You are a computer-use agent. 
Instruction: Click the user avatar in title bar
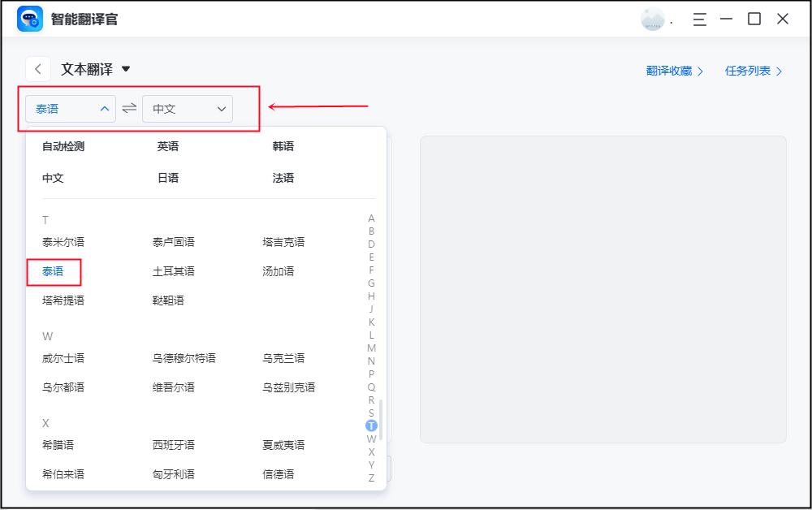[x=654, y=18]
